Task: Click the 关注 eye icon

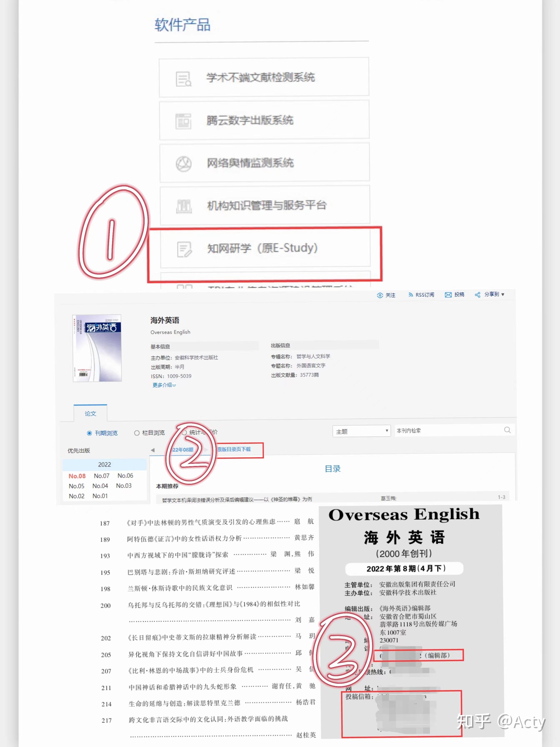Action: pyautogui.click(x=380, y=295)
